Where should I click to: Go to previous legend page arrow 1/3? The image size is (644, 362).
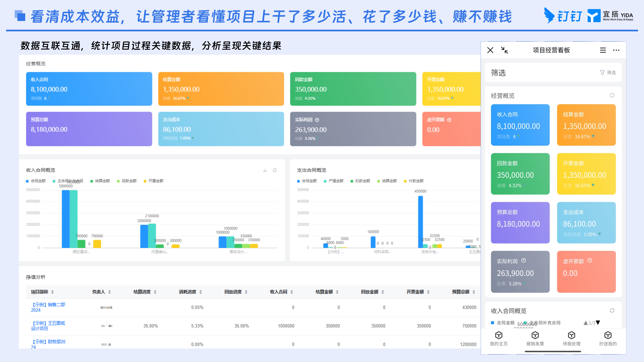click(586, 323)
